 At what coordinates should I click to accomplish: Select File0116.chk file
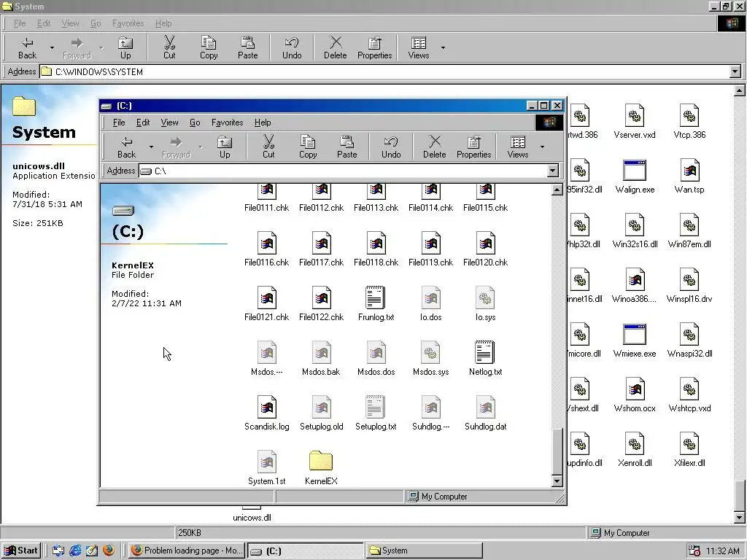click(267, 249)
